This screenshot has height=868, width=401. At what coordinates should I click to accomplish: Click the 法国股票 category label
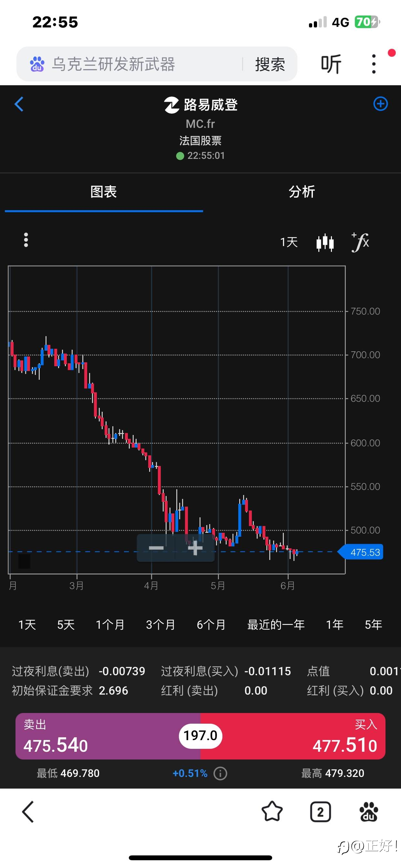pos(200,140)
